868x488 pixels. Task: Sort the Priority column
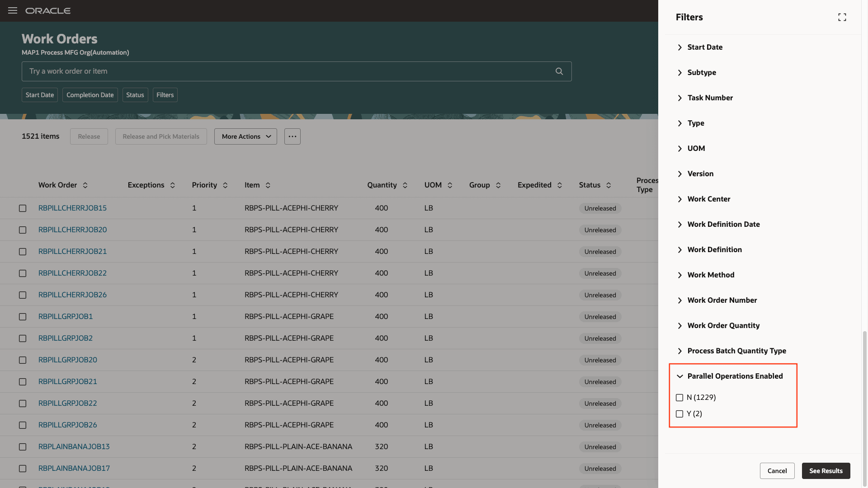click(225, 185)
